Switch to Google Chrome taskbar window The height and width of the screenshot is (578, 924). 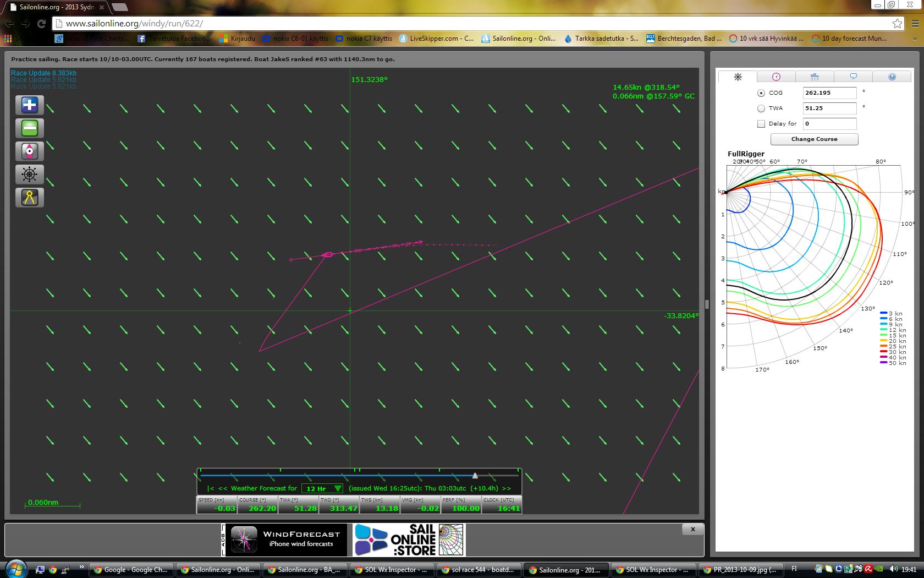132,570
